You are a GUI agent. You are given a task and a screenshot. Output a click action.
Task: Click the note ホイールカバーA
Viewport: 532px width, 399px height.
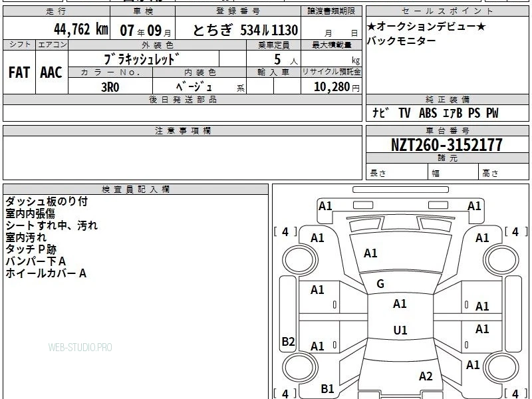tap(46, 273)
